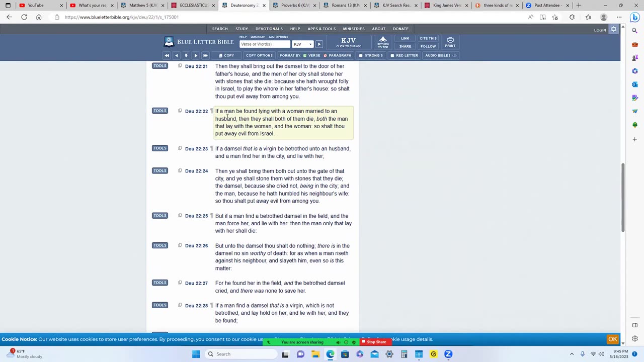The height and width of the screenshot is (362, 644).
Task: Select the Paragraph format option
Action: (337, 55)
